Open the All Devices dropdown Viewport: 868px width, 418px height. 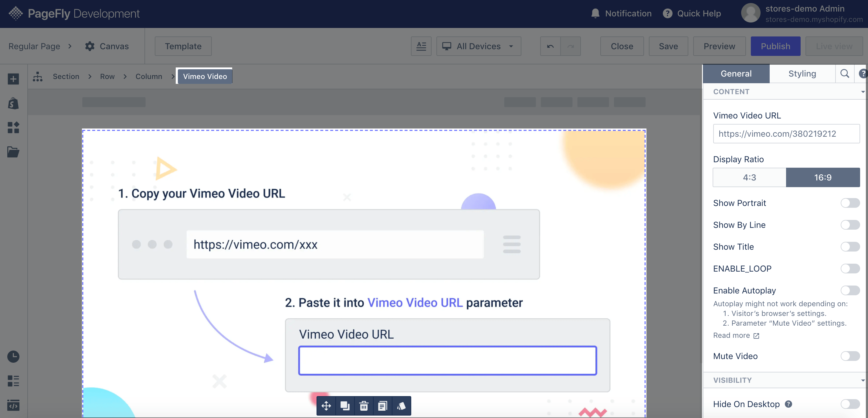tap(479, 46)
